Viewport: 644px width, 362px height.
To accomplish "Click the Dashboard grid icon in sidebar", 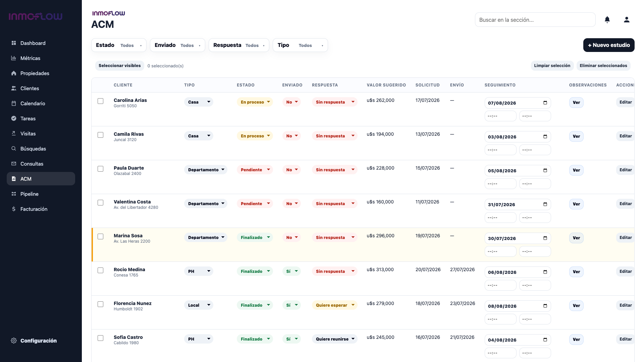I will pos(14,43).
